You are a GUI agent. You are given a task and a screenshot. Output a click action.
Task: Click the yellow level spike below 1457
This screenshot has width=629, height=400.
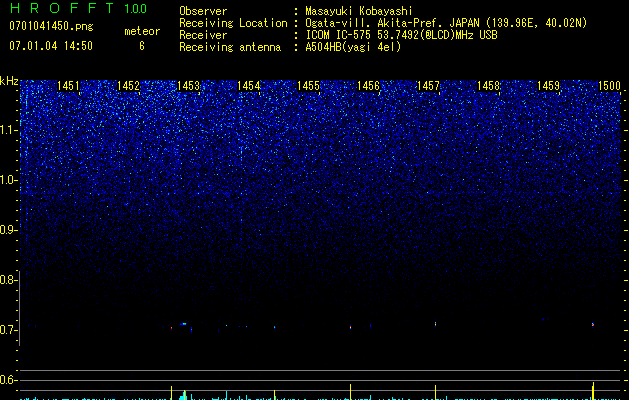(x=435, y=392)
